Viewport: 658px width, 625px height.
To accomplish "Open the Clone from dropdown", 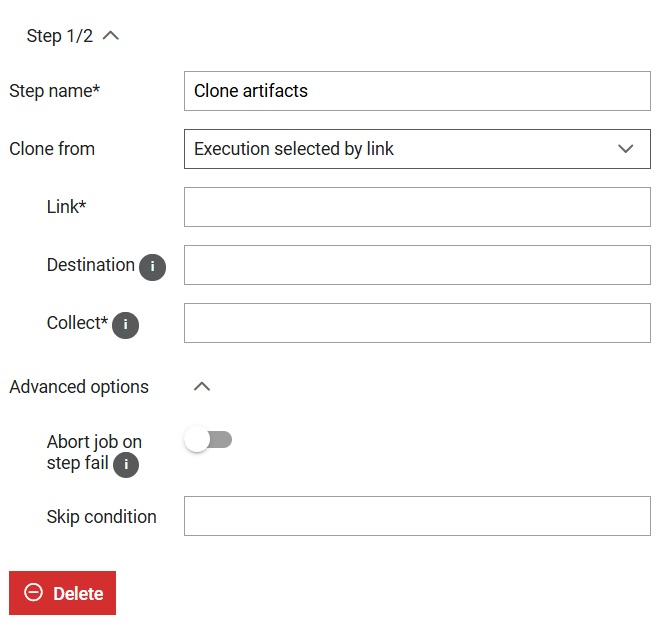I will tap(417, 149).
